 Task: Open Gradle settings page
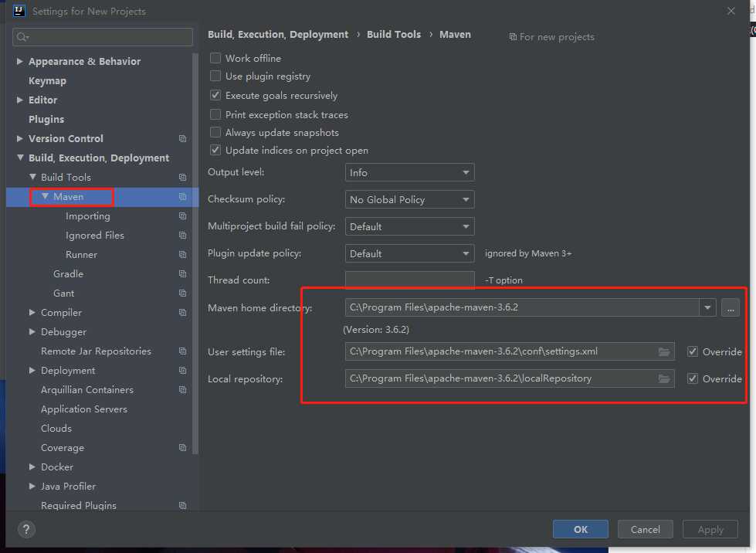[x=69, y=274]
